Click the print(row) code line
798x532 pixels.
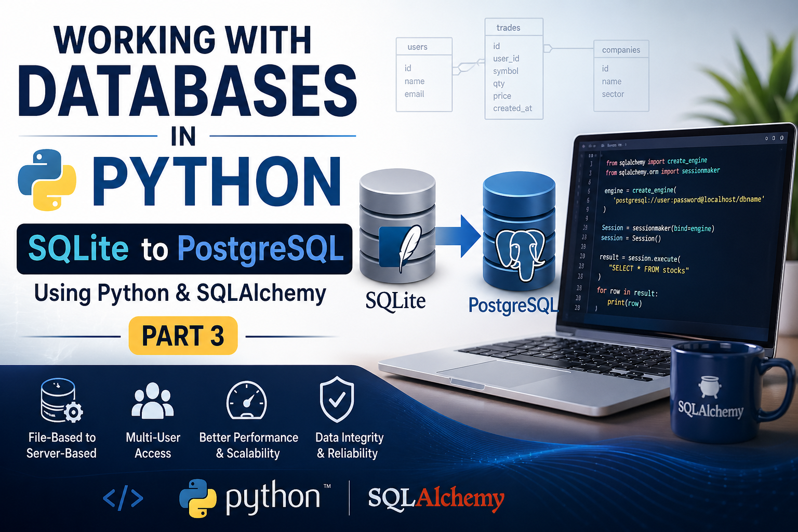coord(624,302)
